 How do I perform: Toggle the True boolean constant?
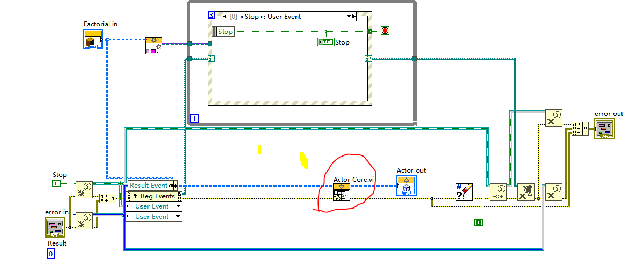(x=478, y=222)
